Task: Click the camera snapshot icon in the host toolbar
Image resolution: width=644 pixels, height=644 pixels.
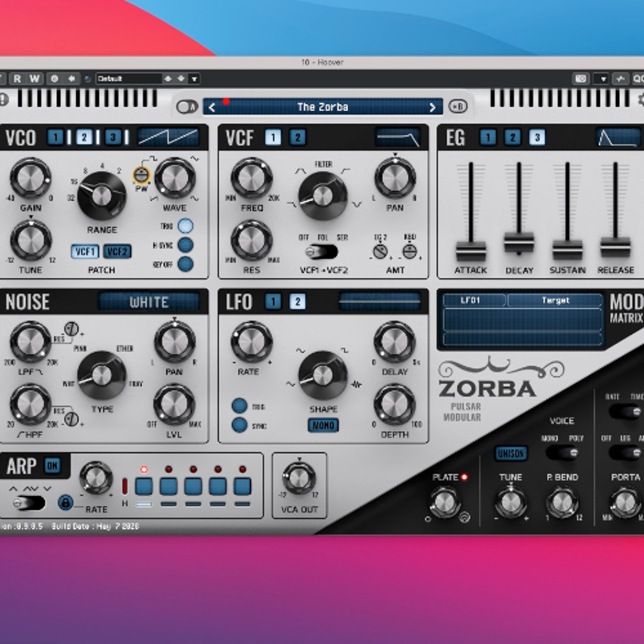Action: coord(580,79)
